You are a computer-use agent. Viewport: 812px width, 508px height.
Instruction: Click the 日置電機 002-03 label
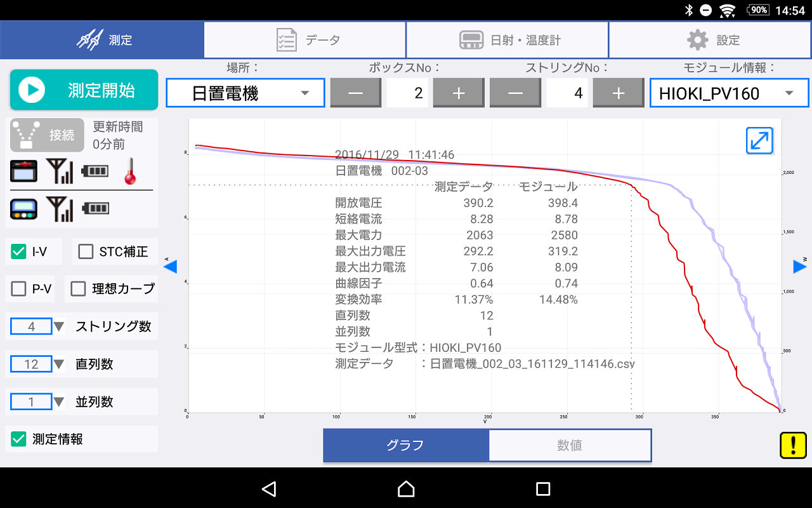pyautogui.click(x=382, y=171)
